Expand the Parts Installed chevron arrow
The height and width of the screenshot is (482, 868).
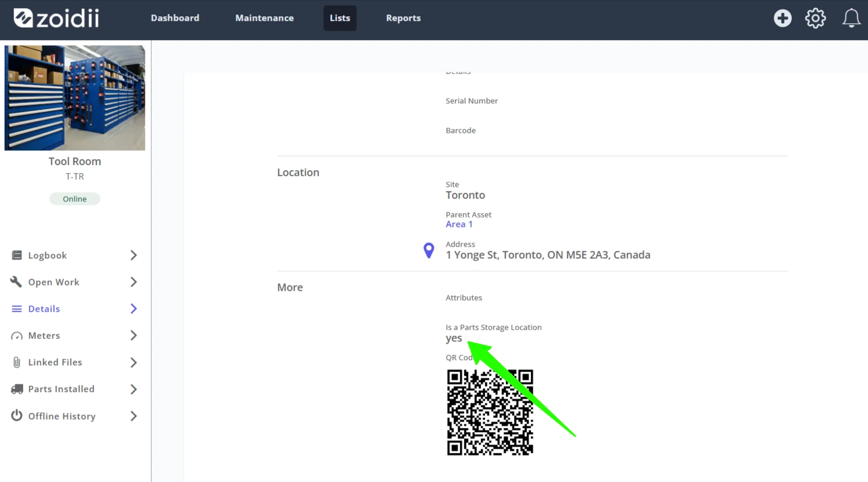[x=134, y=389]
